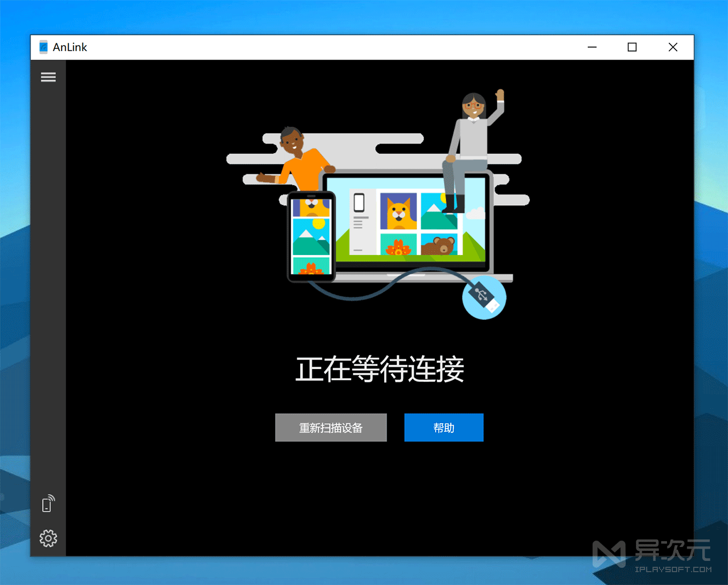Click the gear icon at the sidebar bottom
The width and height of the screenshot is (728, 585).
(48, 538)
